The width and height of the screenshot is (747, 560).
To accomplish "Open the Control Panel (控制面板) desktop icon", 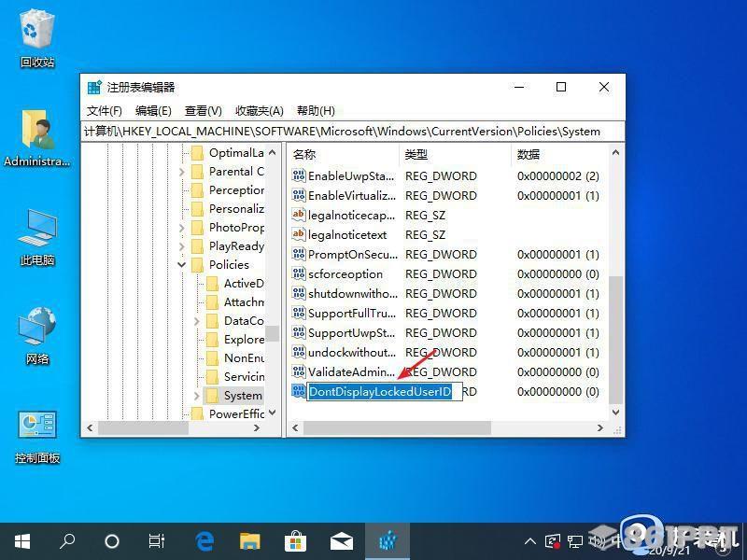I will coord(37,436).
